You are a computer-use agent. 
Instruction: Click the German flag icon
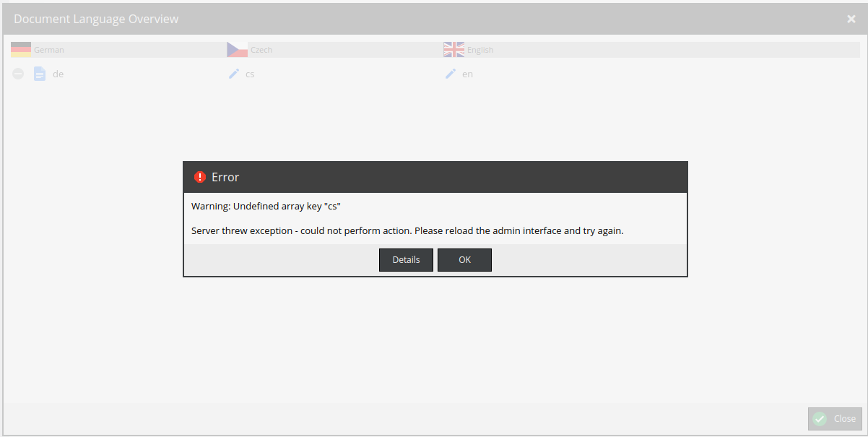click(x=20, y=49)
